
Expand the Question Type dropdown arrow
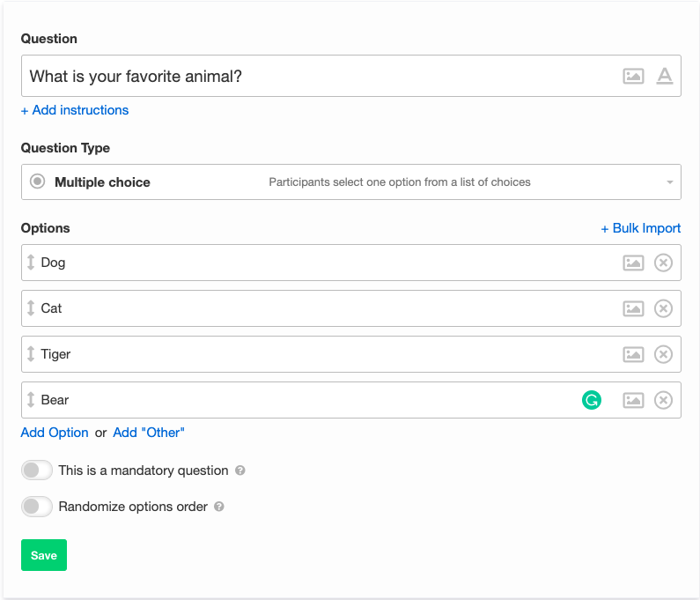[669, 182]
